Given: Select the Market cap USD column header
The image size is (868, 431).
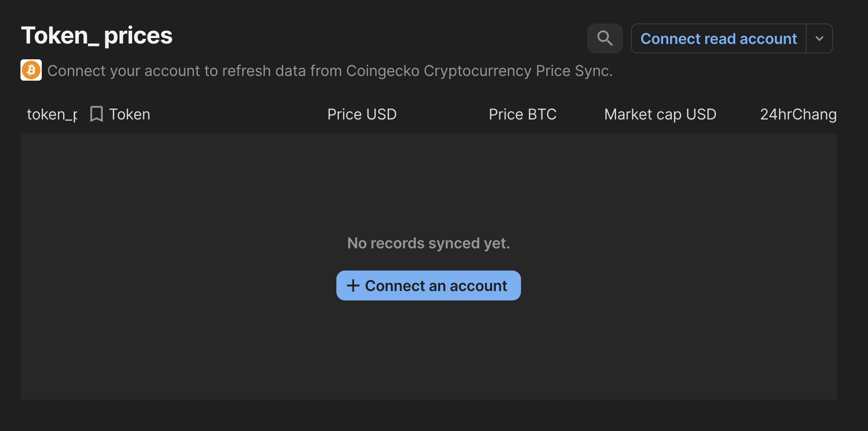Looking at the screenshot, I should click(660, 114).
